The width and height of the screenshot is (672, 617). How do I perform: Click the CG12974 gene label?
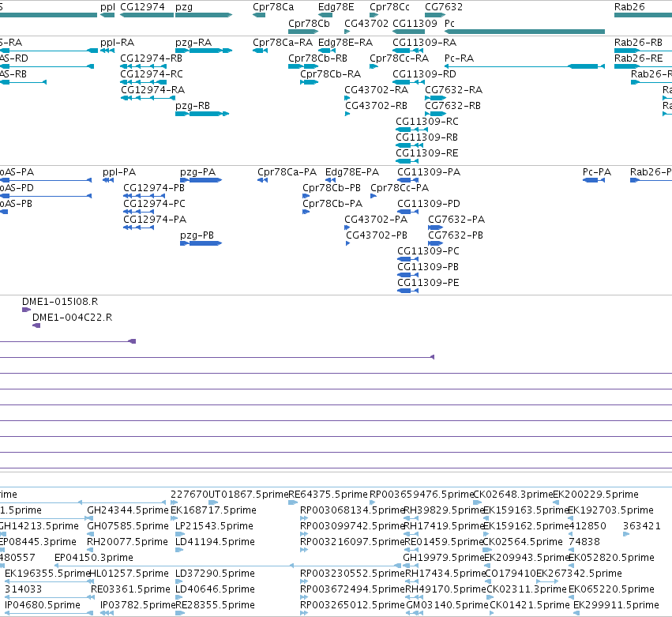(x=142, y=7)
